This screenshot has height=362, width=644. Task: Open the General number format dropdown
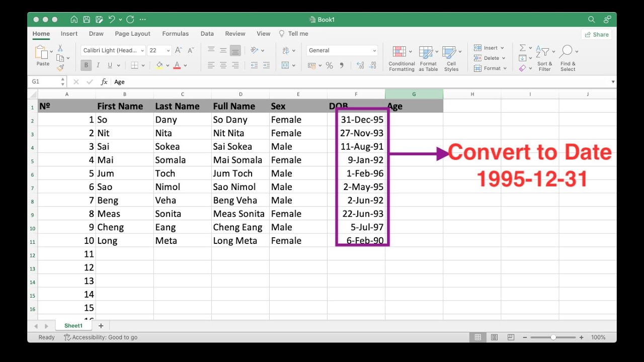374,50
